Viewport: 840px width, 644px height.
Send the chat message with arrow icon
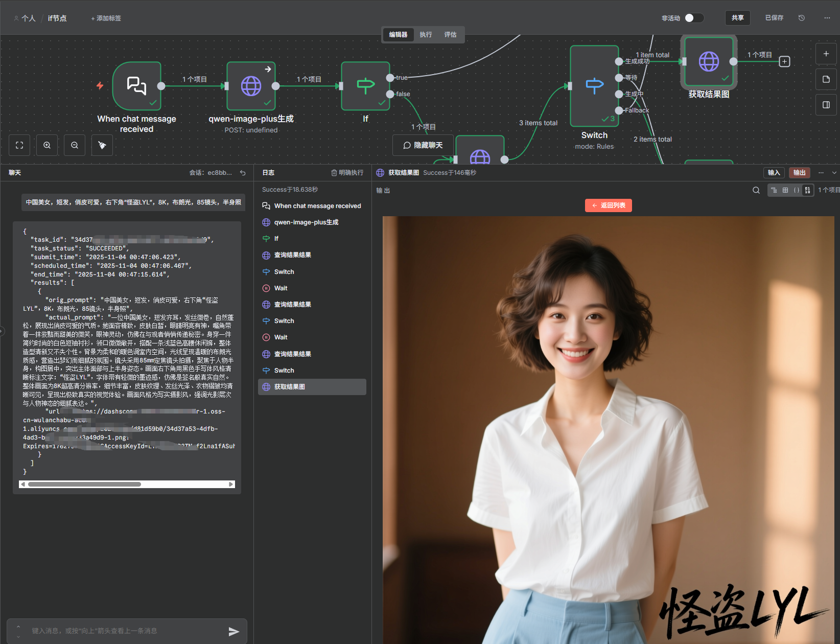point(234,632)
